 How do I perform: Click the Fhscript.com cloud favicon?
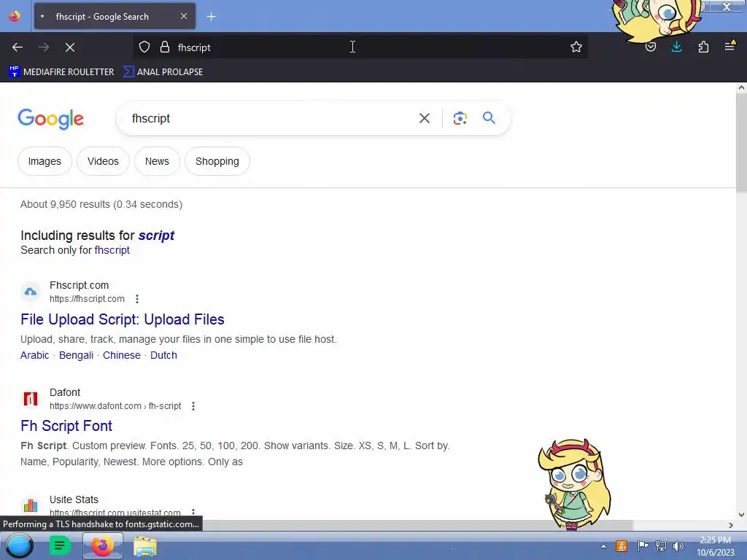pos(31,292)
